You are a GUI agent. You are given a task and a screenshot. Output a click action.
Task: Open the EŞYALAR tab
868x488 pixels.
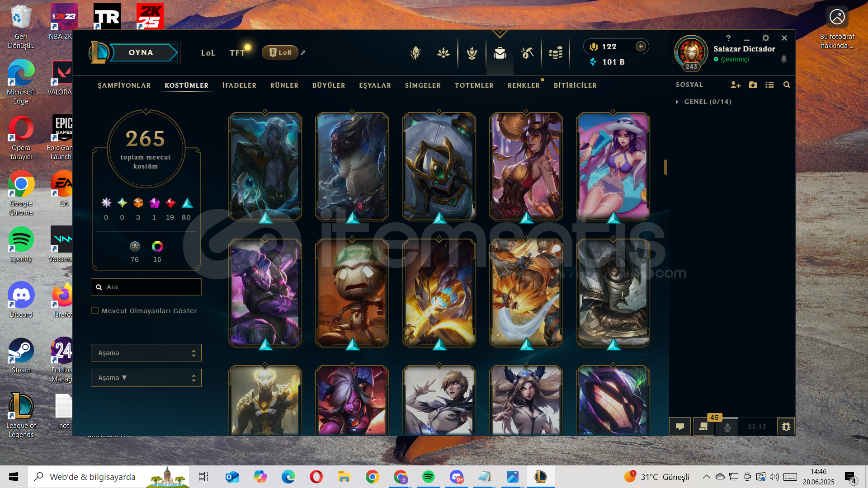point(375,85)
